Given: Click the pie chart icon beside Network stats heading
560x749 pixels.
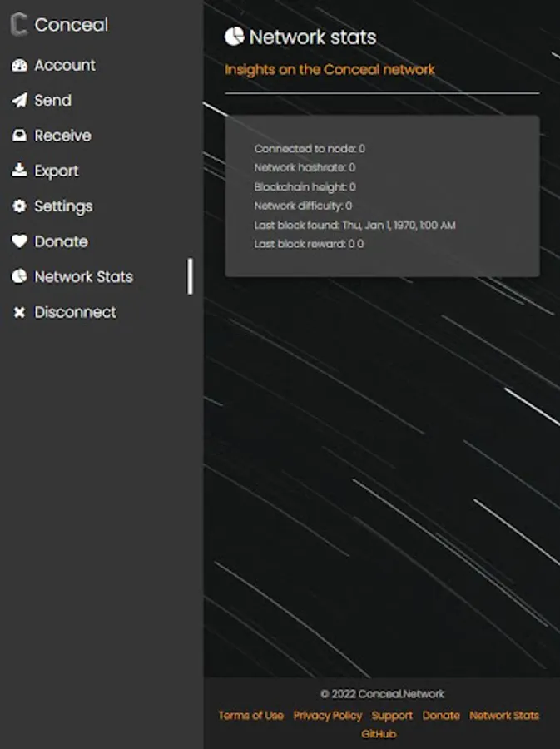Looking at the screenshot, I should [x=235, y=37].
